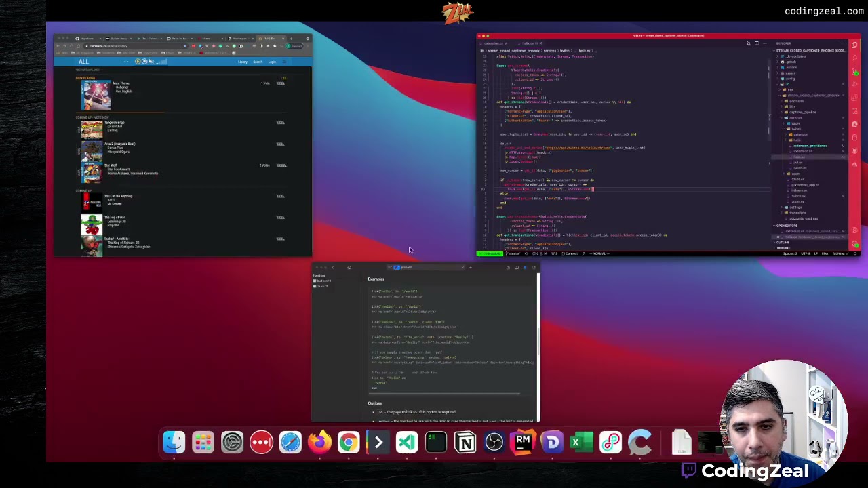Click Main Theme album art thumbnail
The height and width of the screenshot is (488, 868).
pyautogui.click(x=96, y=95)
